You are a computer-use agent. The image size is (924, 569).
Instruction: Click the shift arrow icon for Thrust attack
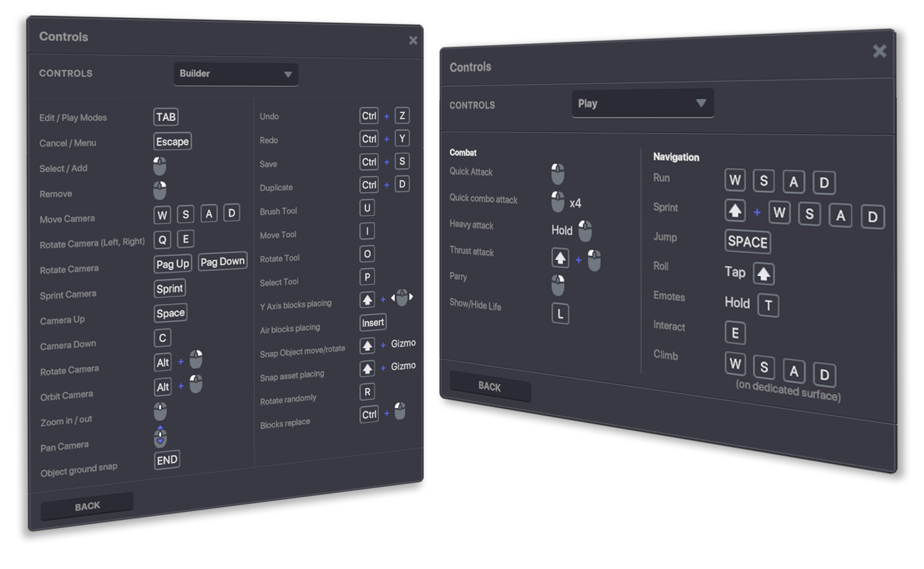tap(560, 258)
